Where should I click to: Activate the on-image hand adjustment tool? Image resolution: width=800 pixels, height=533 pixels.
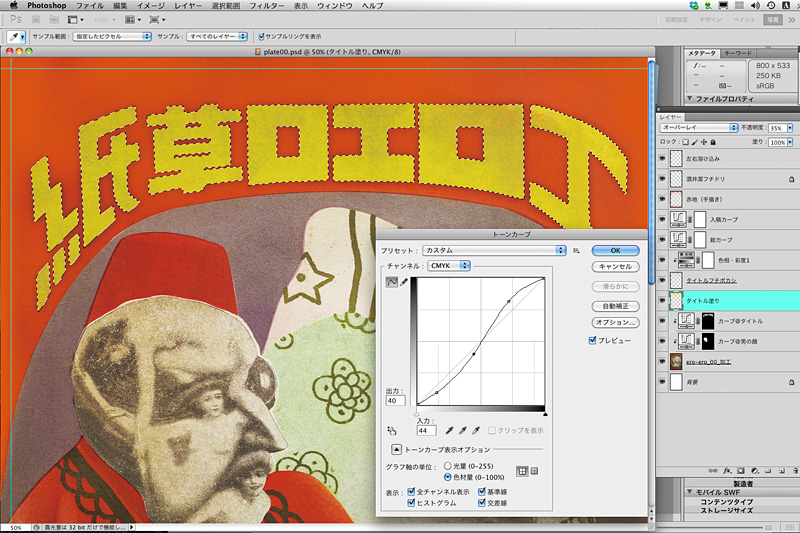391,430
